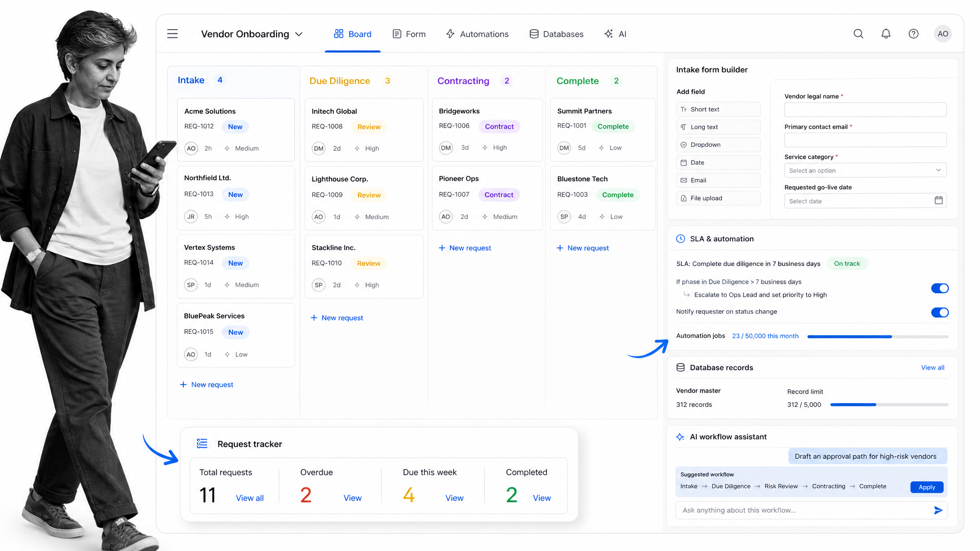Screen dimensions: 980x551
Task: Click the Record limit progress bar
Action: (889, 405)
